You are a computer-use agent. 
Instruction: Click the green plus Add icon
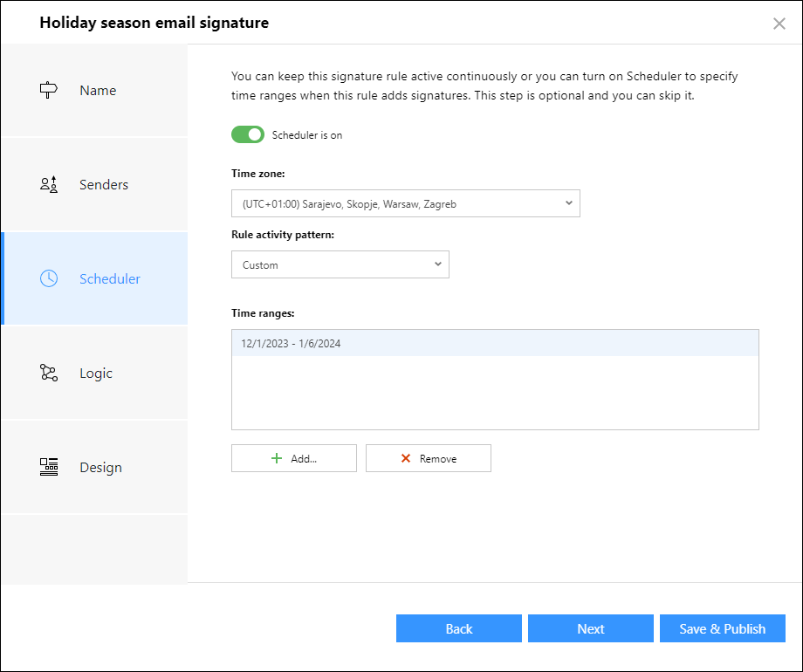pyautogui.click(x=277, y=458)
